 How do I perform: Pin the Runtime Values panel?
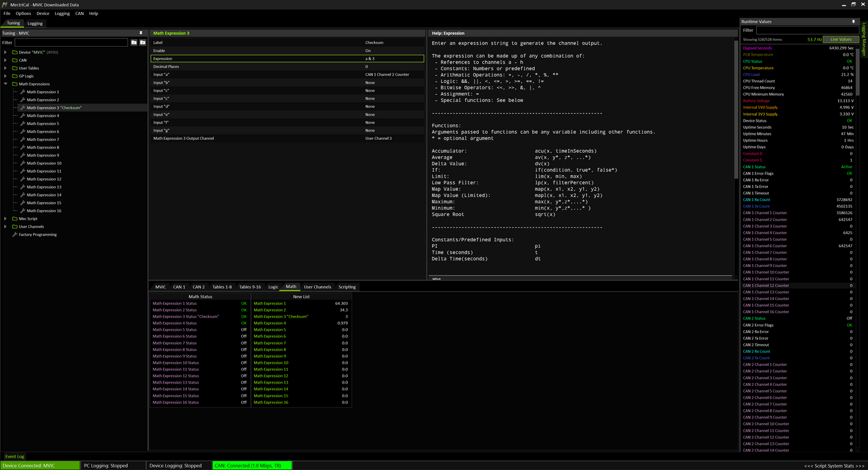(x=853, y=22)
